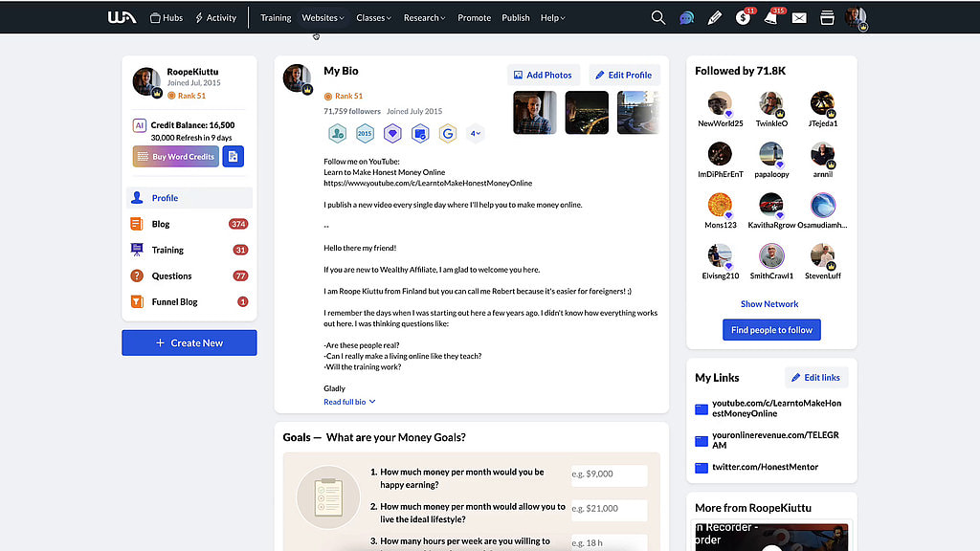
Task: Expand the Help dropdown menu
Action: tap(552, 17)
